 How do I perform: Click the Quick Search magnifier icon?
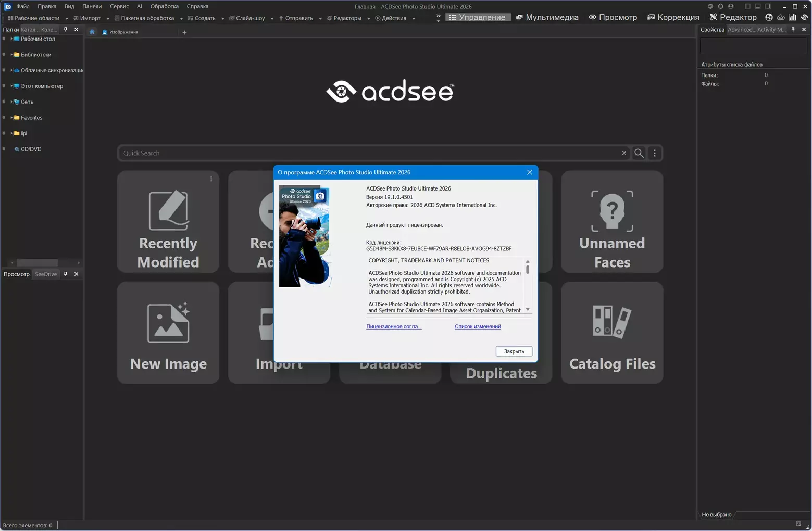coord(639,153)
